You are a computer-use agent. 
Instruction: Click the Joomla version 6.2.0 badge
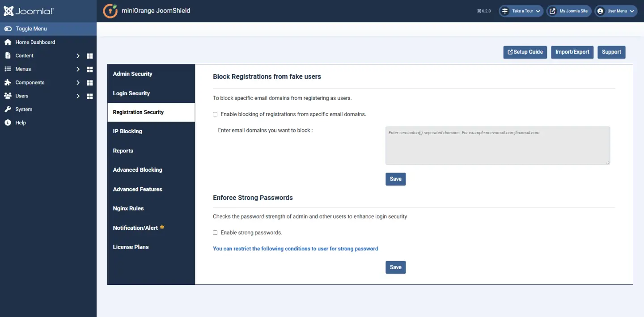point(484,11)
